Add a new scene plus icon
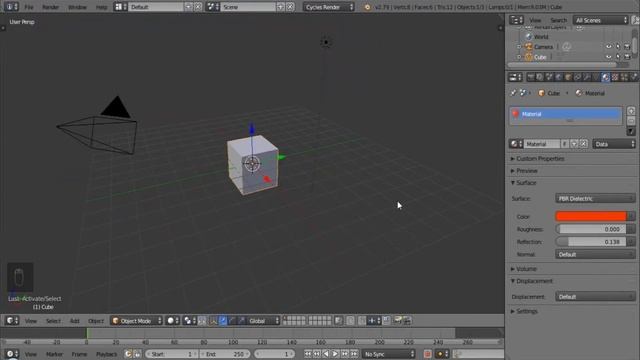Viewport: 640px width, 360px height. point(280,7)
